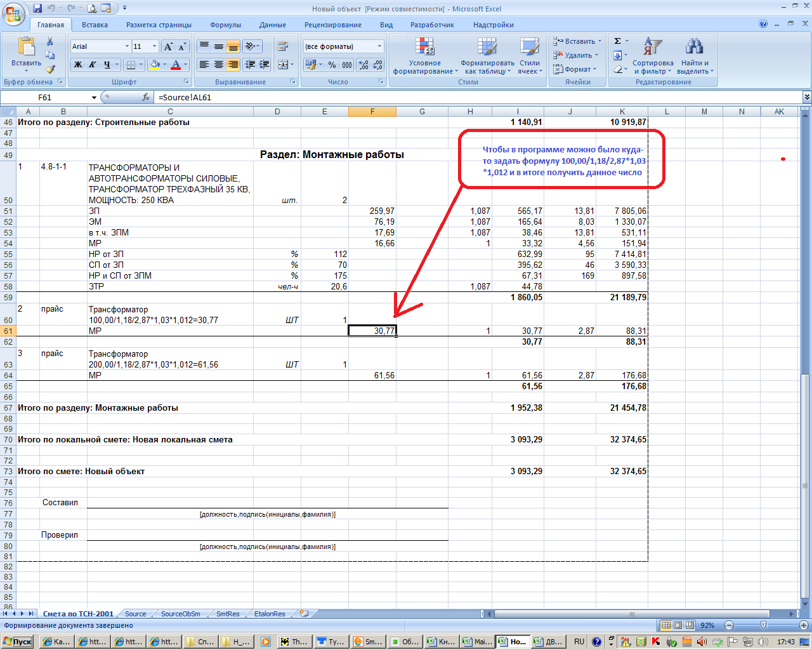812x650 pixels.
Task: Toggle align text right button
Action: [233, 65]
